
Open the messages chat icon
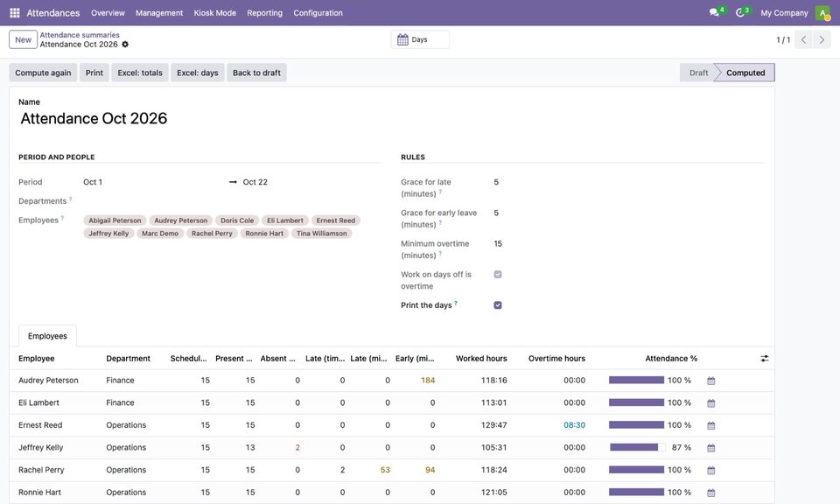point(714,12)
